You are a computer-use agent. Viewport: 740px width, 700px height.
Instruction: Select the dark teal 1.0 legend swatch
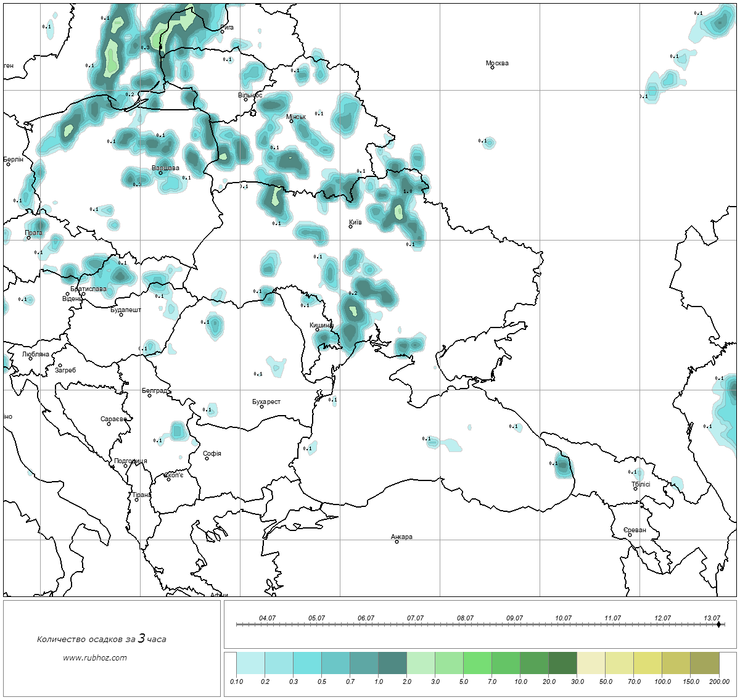click(x=392, y=664)
